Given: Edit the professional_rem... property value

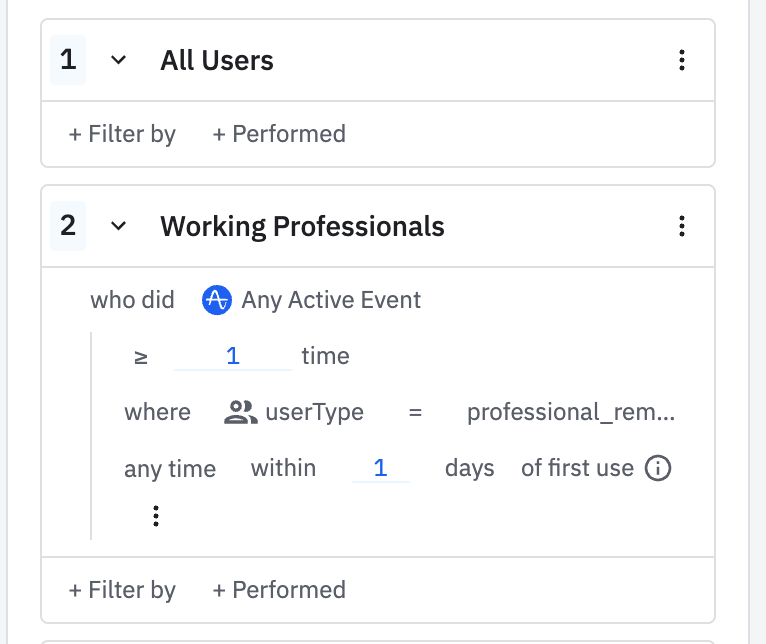Looking at the screenshot, I should click(571, 412).
